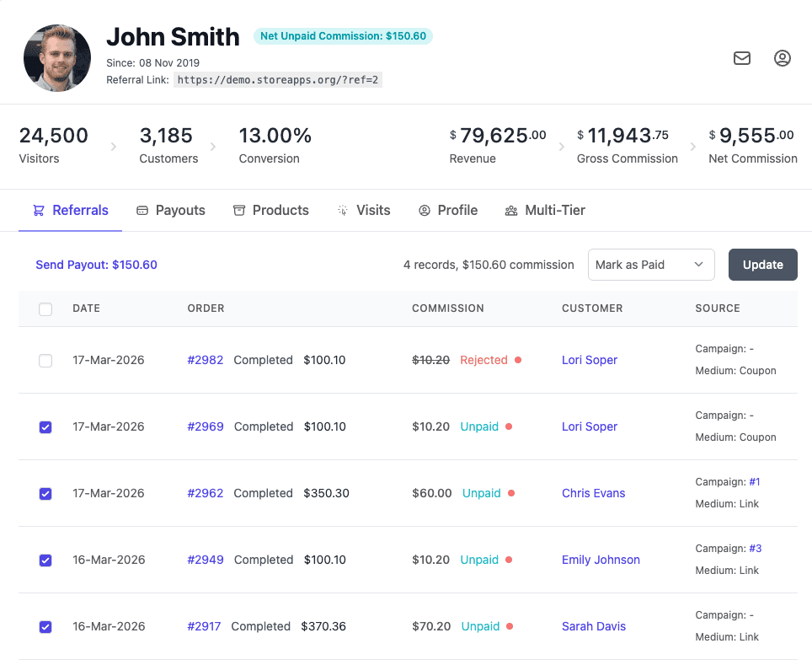Open customer Chris Evans

594,493
